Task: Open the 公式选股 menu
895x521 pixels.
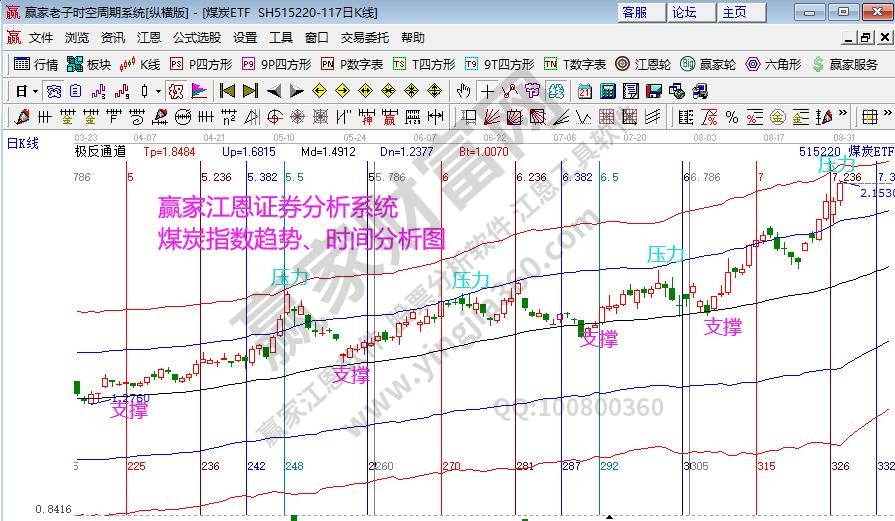Action: point(197,38)
